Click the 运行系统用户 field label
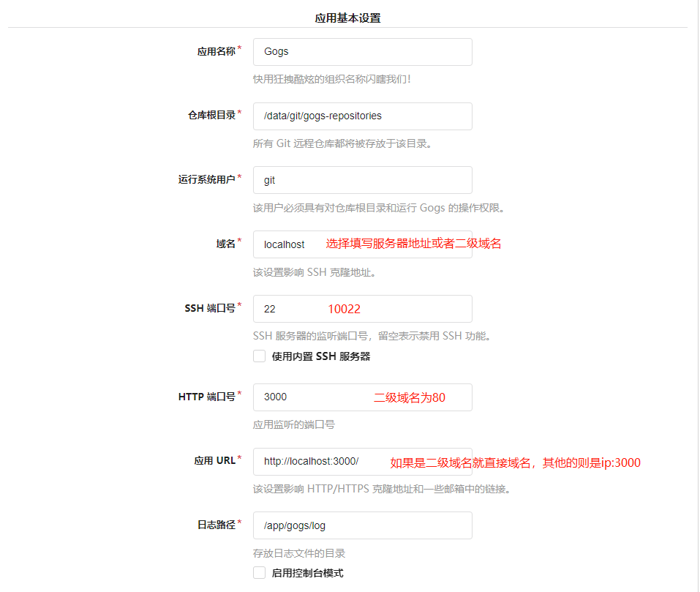Viewport: 700px width, 592px height. click(207, 179)
